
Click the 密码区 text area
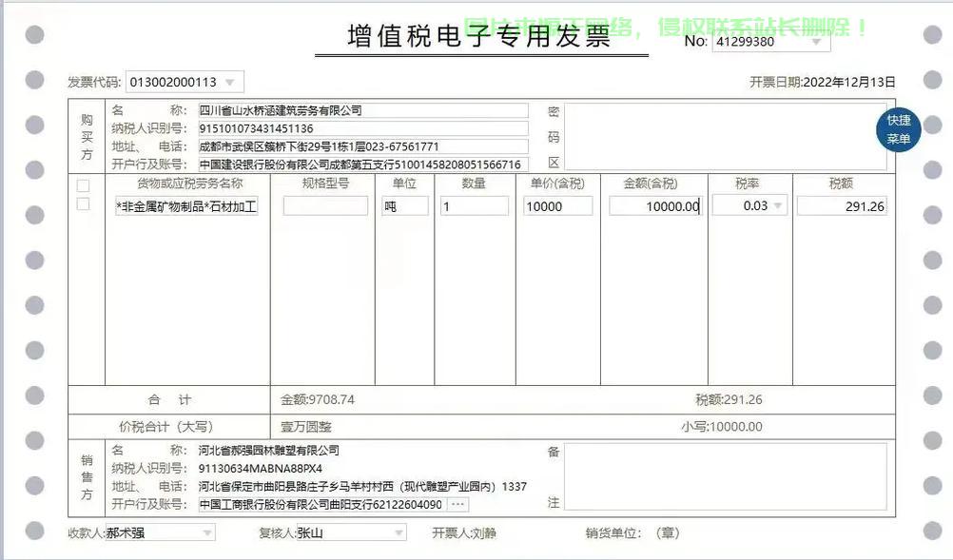point(725,136)
